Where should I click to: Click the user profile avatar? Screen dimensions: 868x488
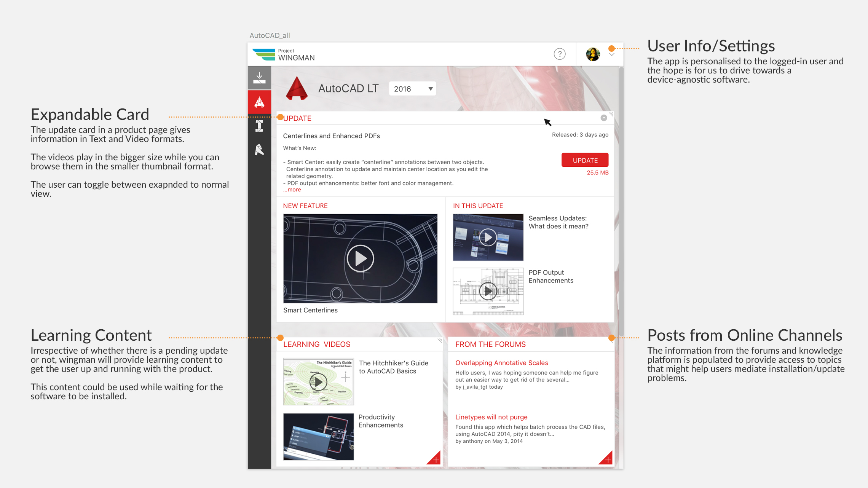pos(593,54)
